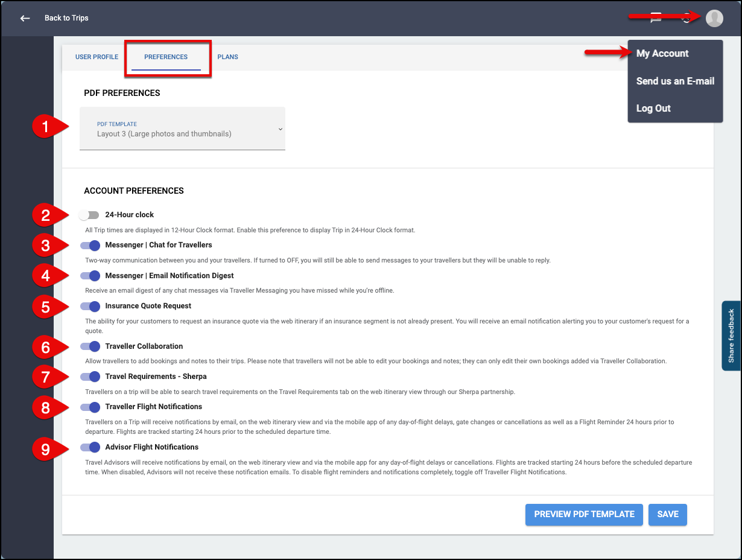
Task: Open the chat messages icon in header
Action: click(x=656, y=18)
